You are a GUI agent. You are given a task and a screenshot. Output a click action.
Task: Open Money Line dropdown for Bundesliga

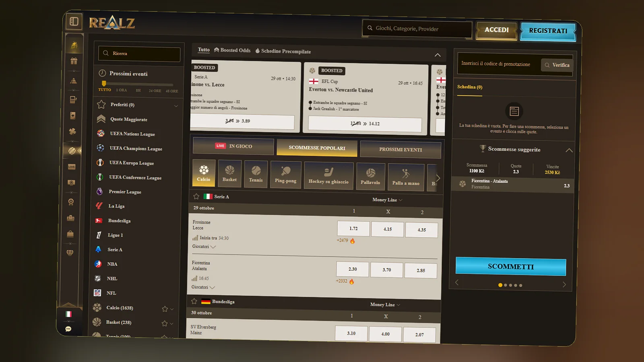[385, 304]
